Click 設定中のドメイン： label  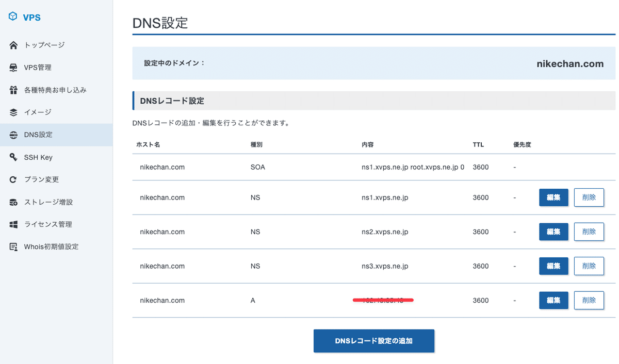[x=174, y=63]
